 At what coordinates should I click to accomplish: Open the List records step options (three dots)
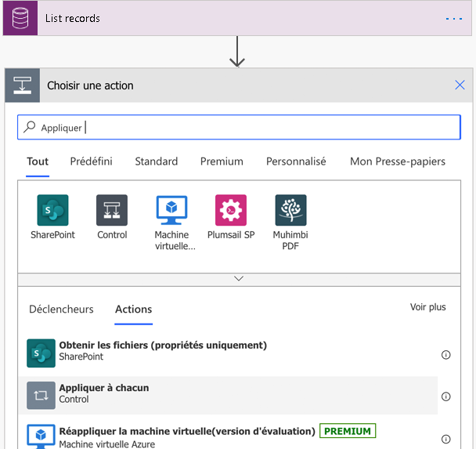454,19
